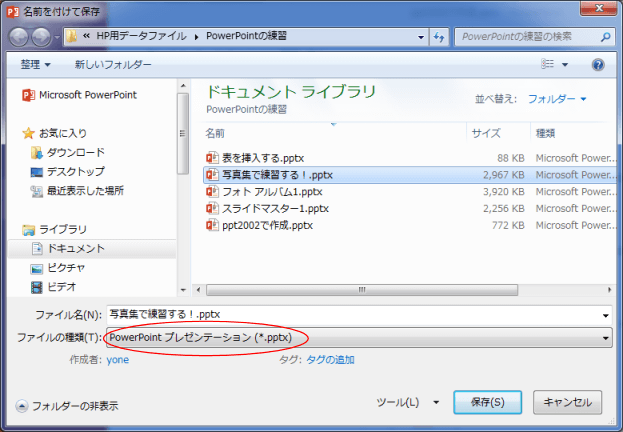Click PowerPoint icon of フォト アルバム1.pptx
623x432 pixels.
pos(212,192)
